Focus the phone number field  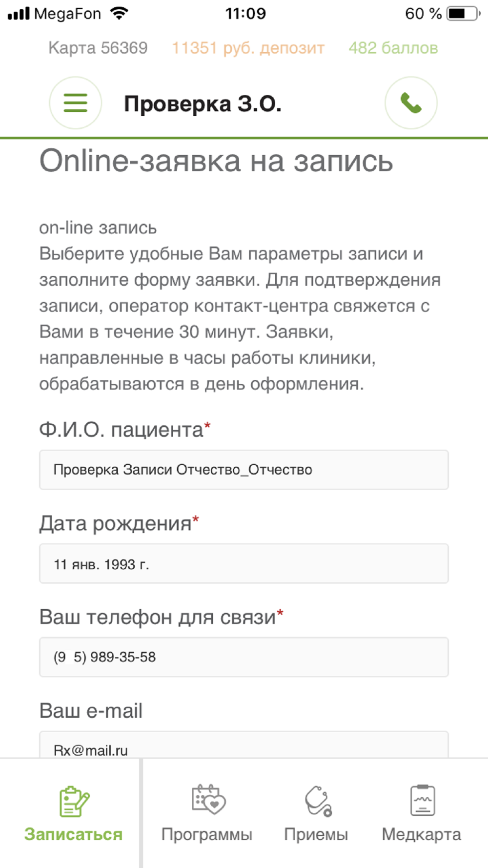pyautogui.click(x=244, y=657)
